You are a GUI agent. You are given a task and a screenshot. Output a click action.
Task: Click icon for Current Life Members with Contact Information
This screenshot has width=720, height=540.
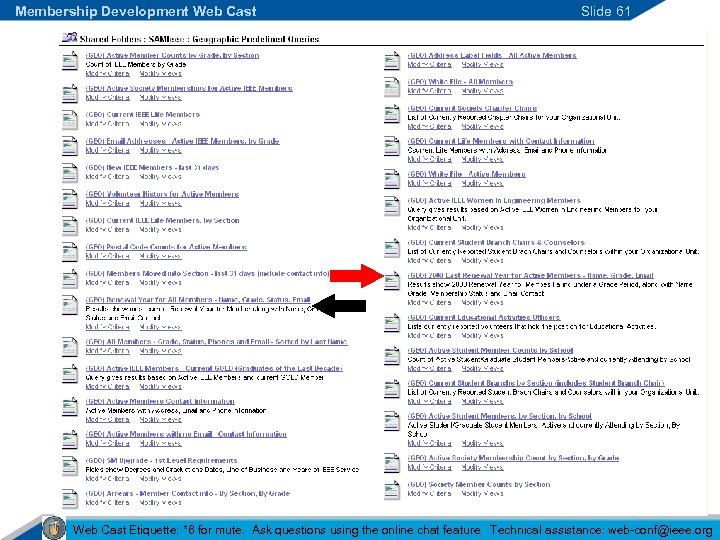[x=392, y=146]
